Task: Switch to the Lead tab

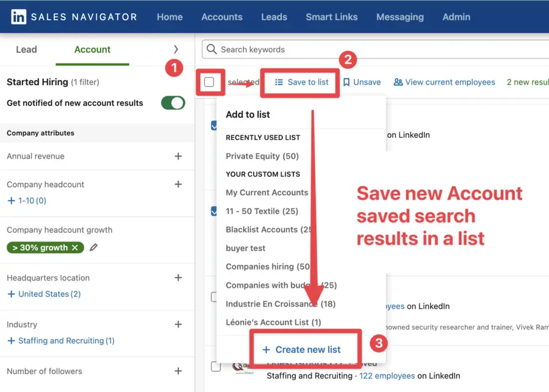Action: 26,49
